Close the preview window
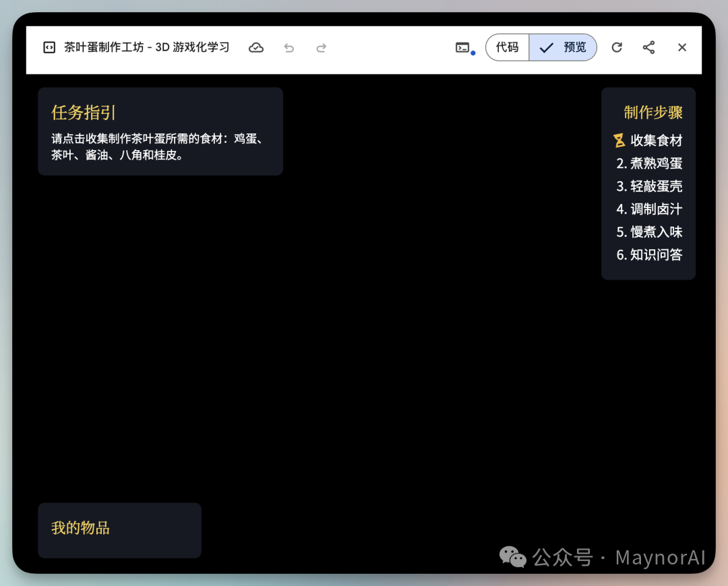The height and width of the screenshot is (586, 728). click(682, 47)
